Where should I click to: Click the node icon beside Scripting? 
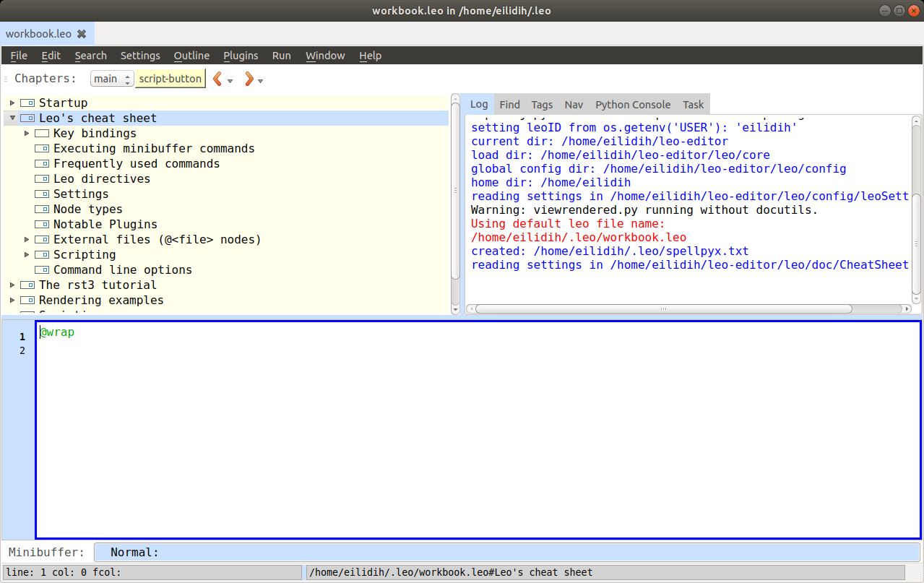42,255
